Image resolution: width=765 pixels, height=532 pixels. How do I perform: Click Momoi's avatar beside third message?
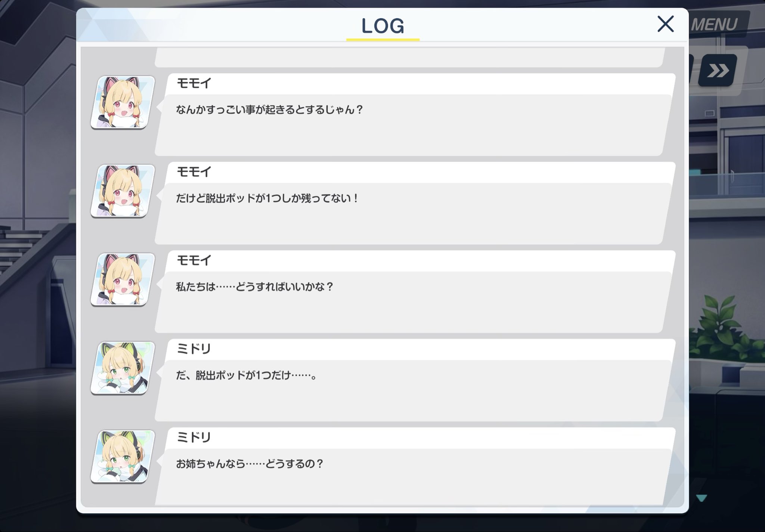pos(123,279)
